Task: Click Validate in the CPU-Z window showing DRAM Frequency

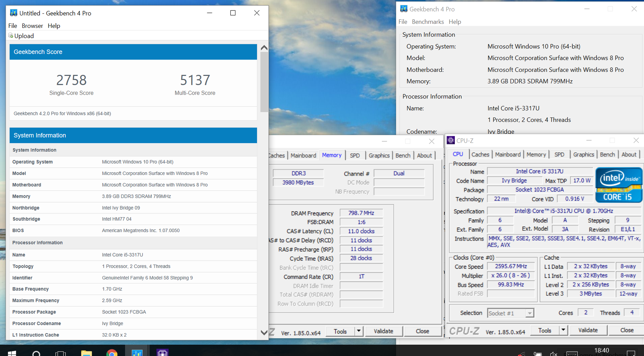Action: [383, 331]
